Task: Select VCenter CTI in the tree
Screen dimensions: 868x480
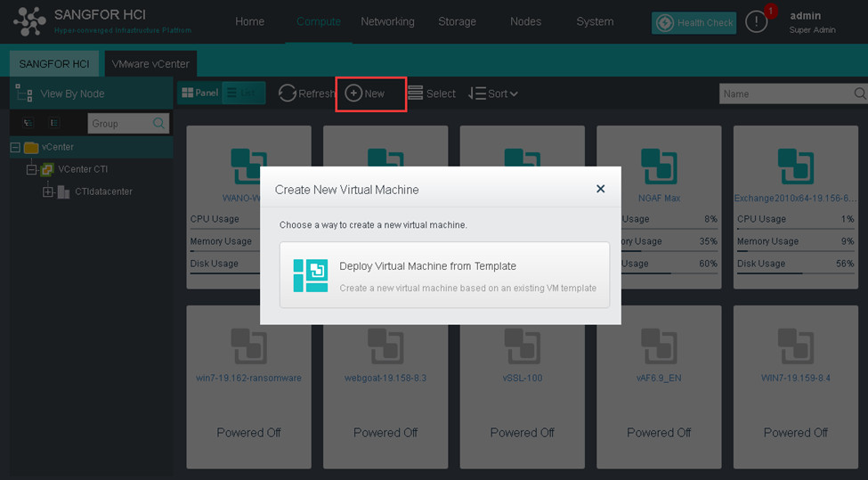Action: 75,169
